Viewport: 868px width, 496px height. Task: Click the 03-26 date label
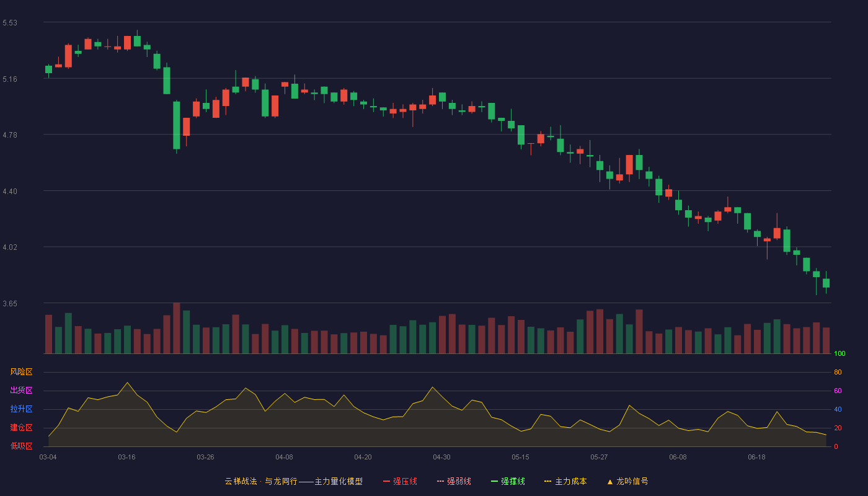tap(205, 457)
